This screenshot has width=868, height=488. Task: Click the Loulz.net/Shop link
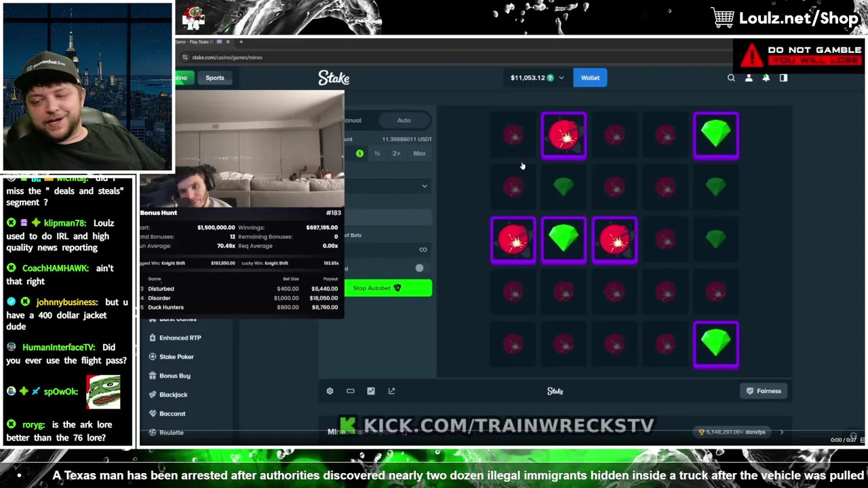pos(799,18)
